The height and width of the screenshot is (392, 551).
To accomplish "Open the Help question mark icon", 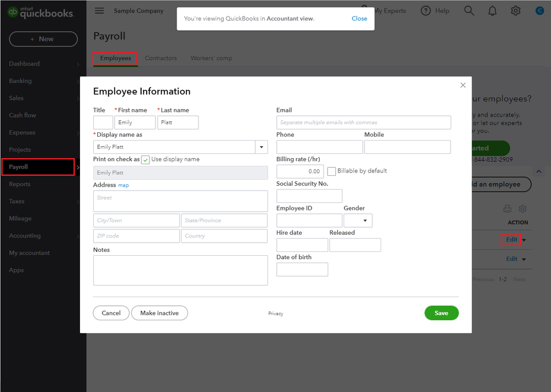I will point(426,10).
